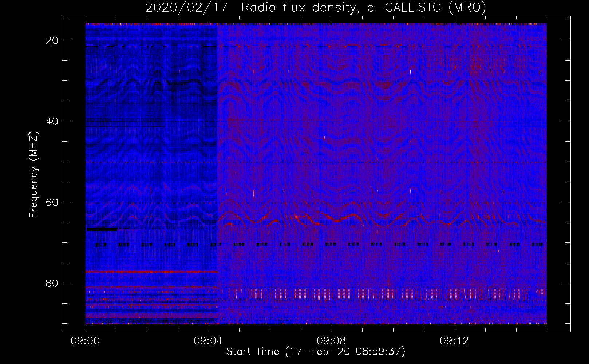Click the '09:12' time tick label
589x364 pixels.
454,341
